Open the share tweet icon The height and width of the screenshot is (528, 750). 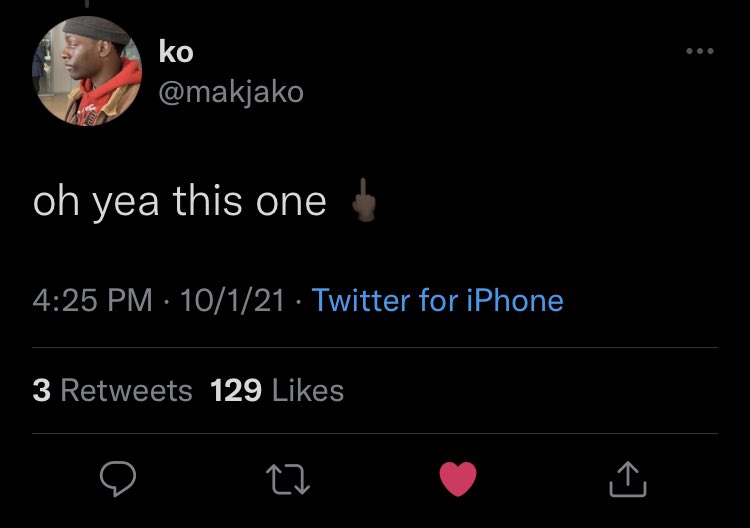point(628,481)
